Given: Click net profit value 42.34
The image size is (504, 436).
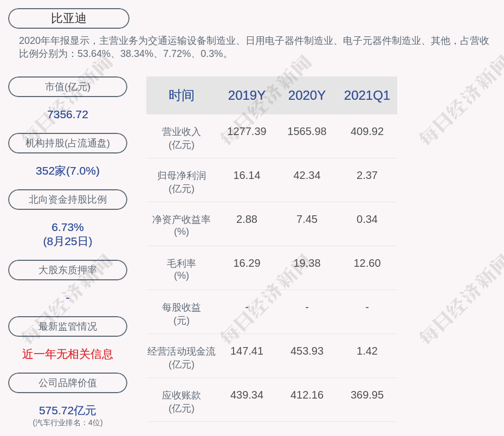Looking at the screenshot, I should 307,175.
